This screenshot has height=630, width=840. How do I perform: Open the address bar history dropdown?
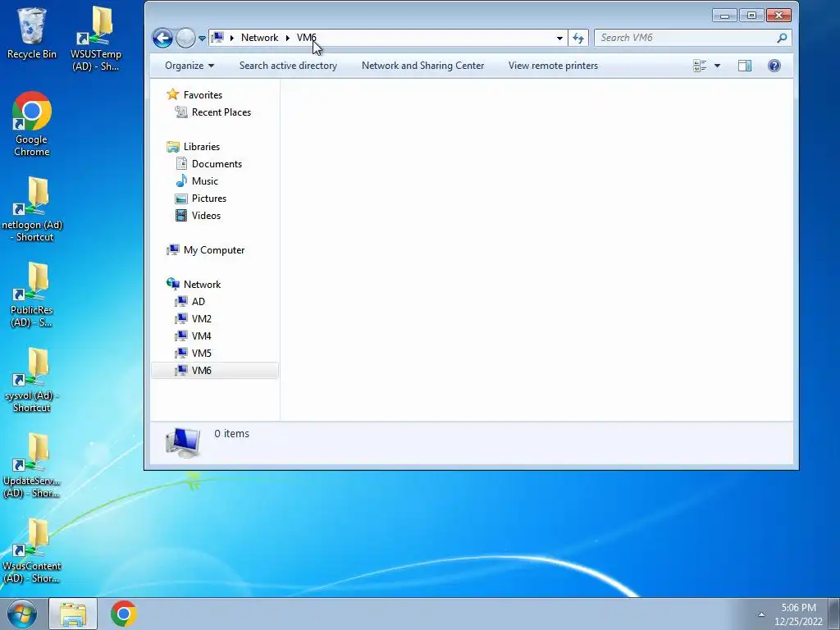(x=559, y=38)
